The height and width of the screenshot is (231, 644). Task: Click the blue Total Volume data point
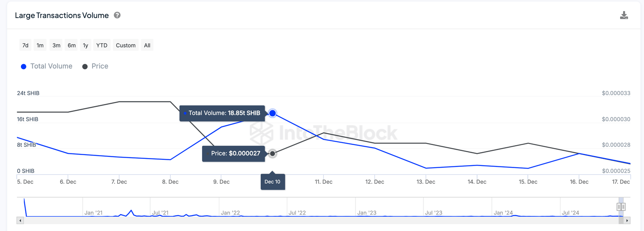click(273, 113)
